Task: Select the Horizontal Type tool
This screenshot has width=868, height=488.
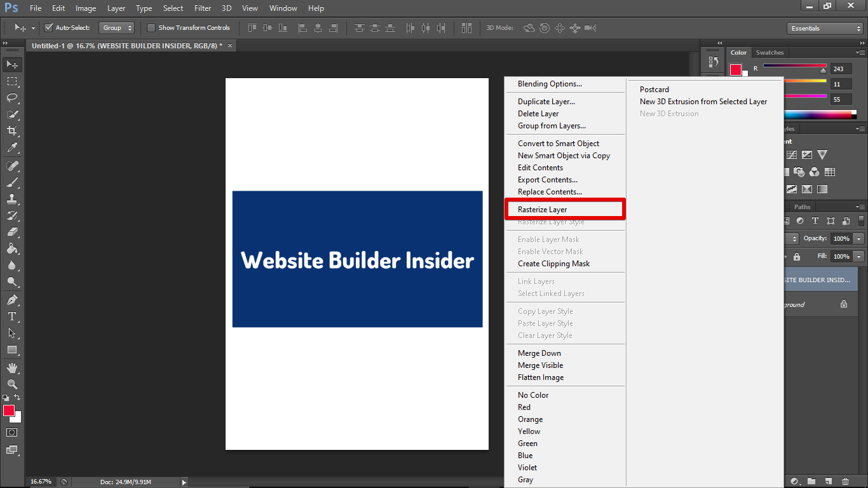Action: (x=12, y=316)
